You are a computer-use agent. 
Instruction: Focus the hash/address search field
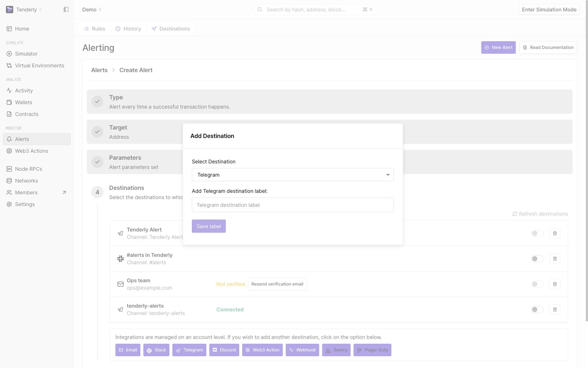point(315,10)
